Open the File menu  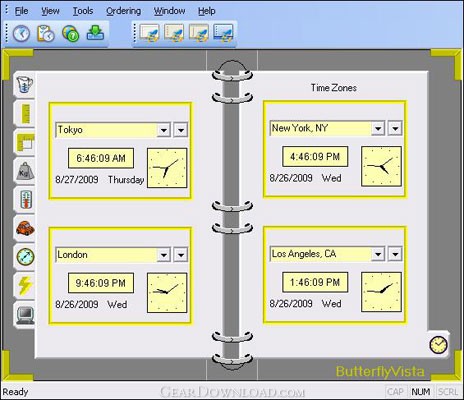click(x=21, y=11)
